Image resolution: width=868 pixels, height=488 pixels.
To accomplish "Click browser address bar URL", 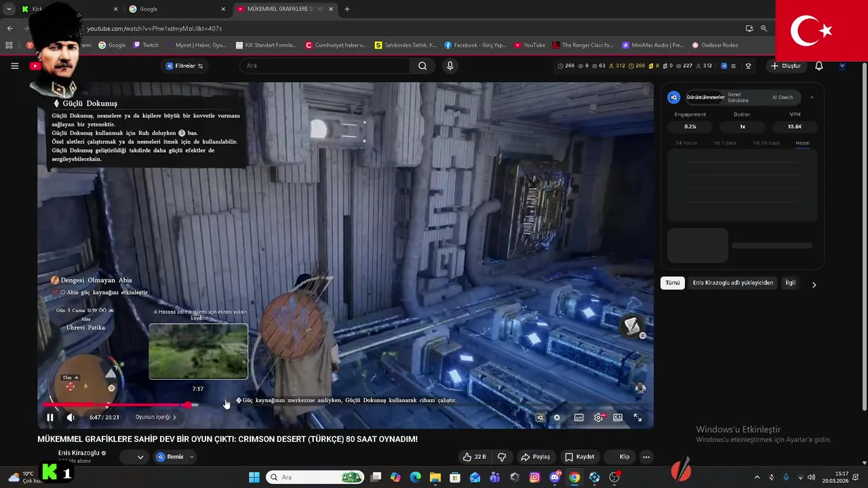I will (155, 28).
